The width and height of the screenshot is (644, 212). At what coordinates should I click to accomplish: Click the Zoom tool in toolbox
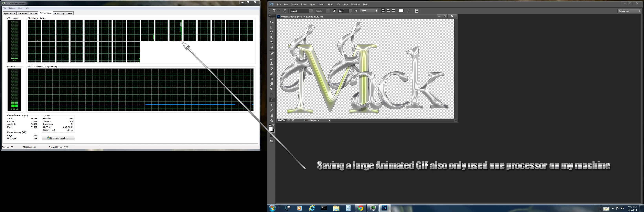coord(272,121)
